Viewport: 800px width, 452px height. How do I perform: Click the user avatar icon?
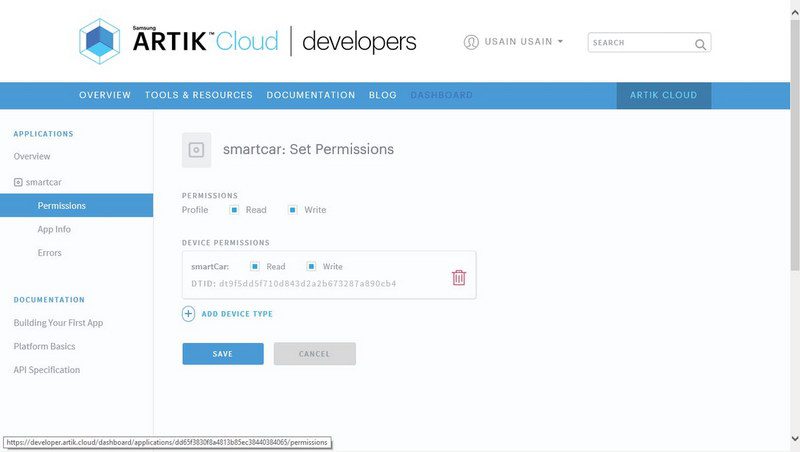click(x=471, y=42)
